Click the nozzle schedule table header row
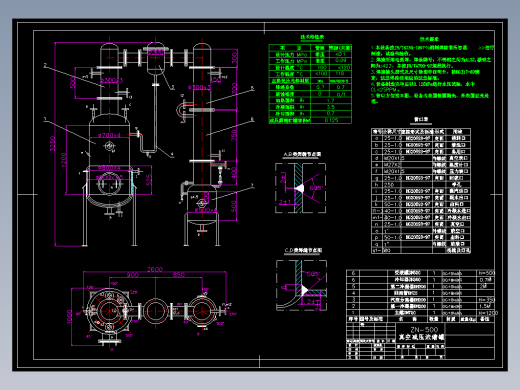Image resolution: width=520 pixels, height=390 pixels. pos(421,131)
